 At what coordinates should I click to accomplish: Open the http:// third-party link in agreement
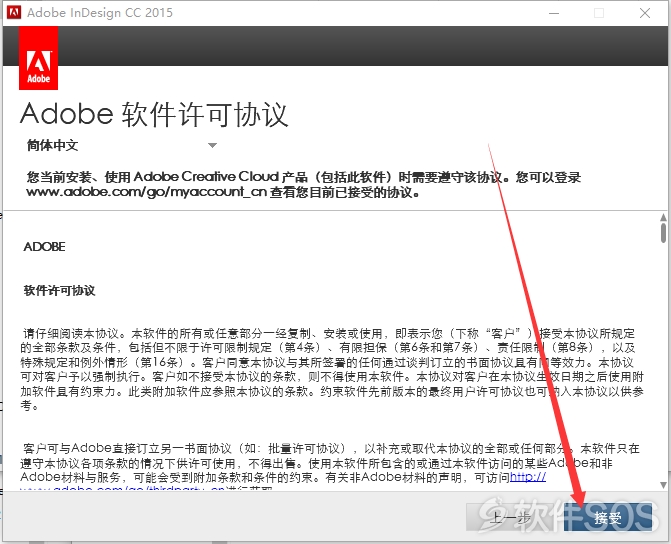(x=528, y=477)
